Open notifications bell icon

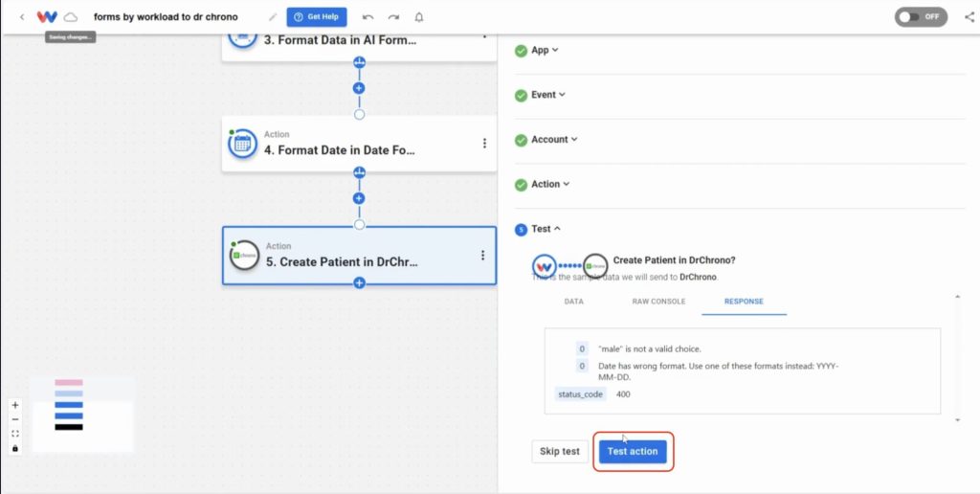pyautogui.click(x=419, y=17)
